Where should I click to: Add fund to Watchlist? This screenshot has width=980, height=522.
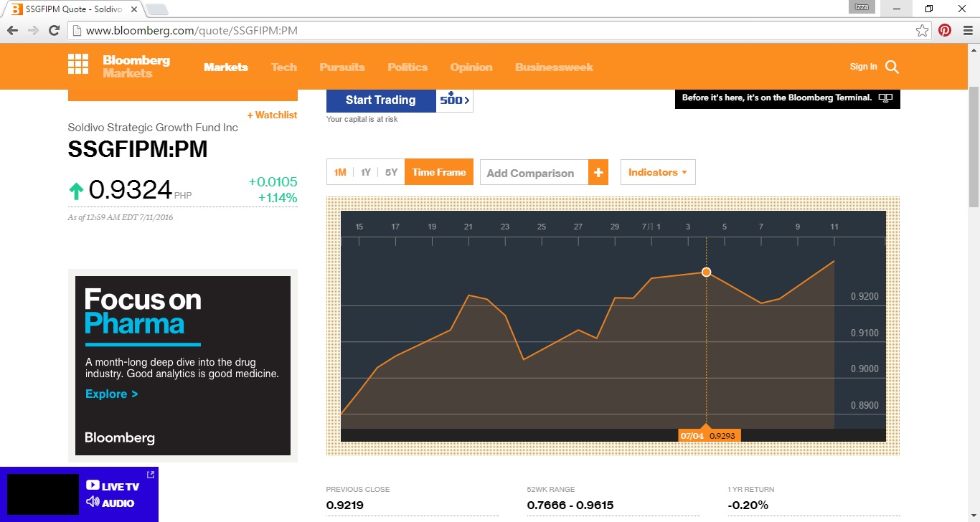(x=272, y=115)
